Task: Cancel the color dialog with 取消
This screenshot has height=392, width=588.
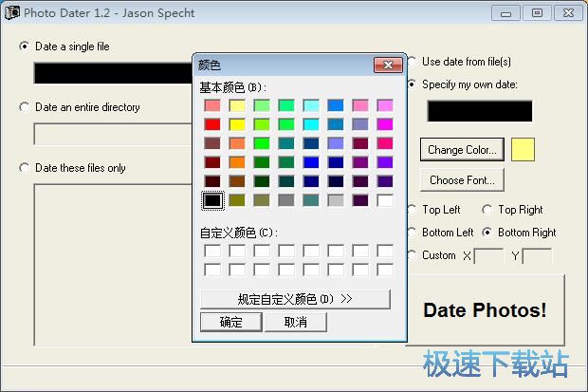Action: click(x=295, y=322)
